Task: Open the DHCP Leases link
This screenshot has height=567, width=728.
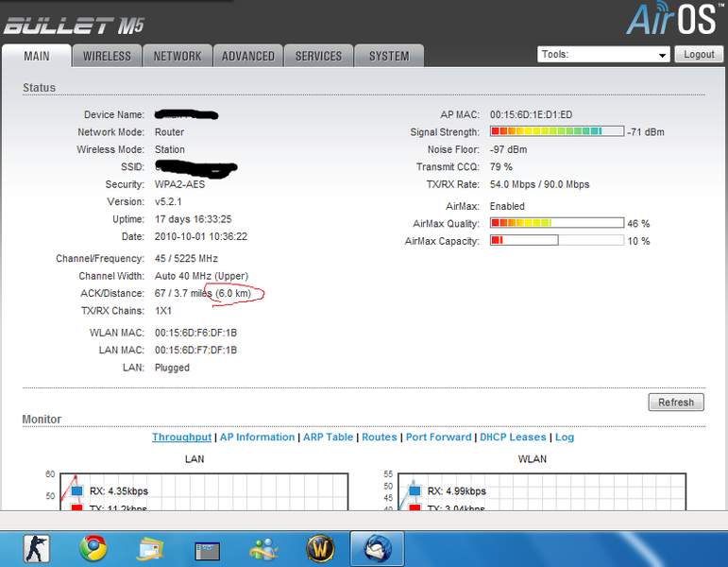Action: pyautogui.click(x=513, y=437)
